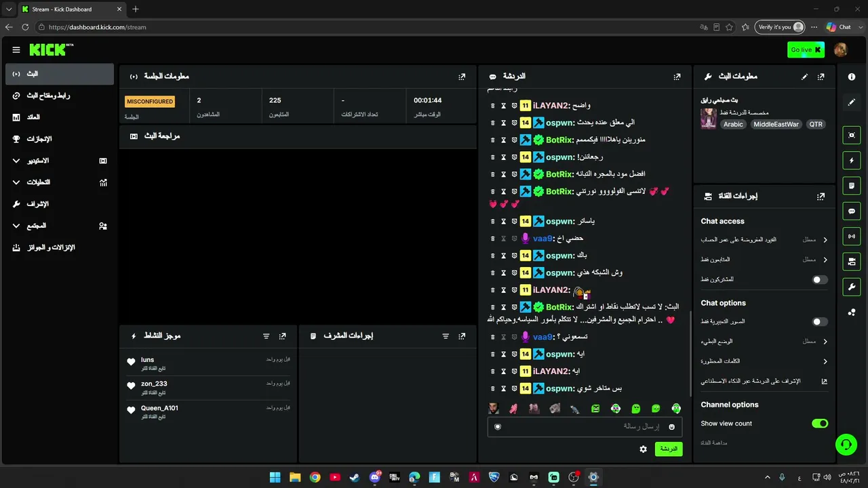Screen dimensions: 868x488
Task: Open the Moderation (الإشراف) sidebar item
Action: pos(60,204)
